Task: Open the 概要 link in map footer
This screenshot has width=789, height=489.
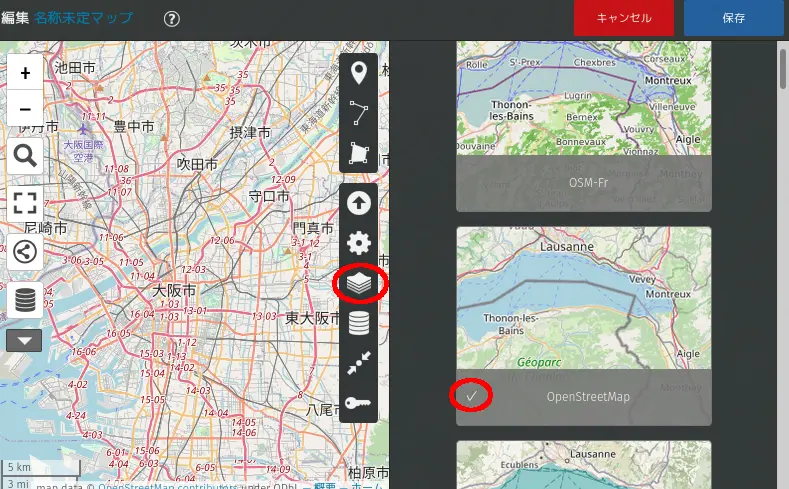Action: (325, 486)
